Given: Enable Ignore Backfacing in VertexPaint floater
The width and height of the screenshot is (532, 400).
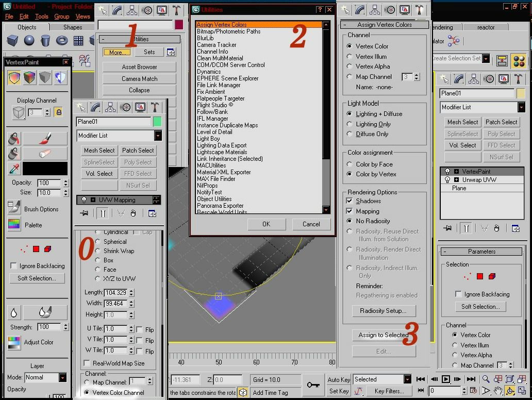Looking at the screenshot, I should point(13,265).
